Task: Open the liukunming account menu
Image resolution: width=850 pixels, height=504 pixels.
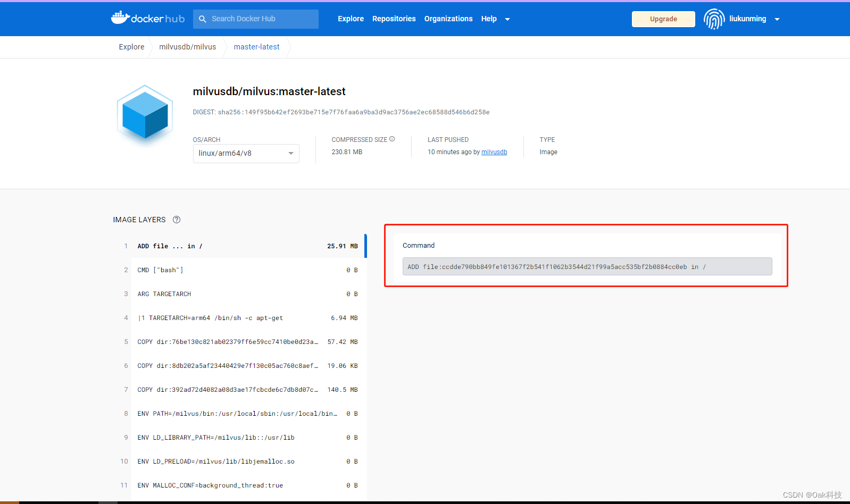Action: click(x=747, y=19)
